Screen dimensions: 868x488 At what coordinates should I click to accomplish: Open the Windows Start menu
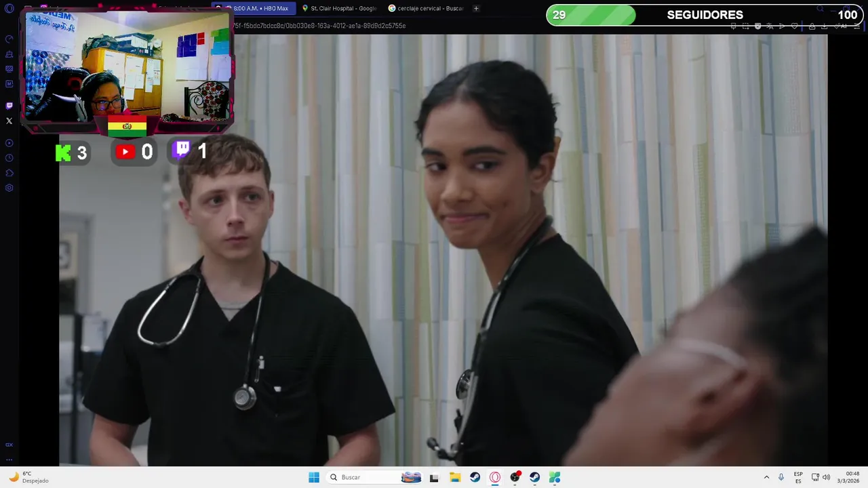313,477
